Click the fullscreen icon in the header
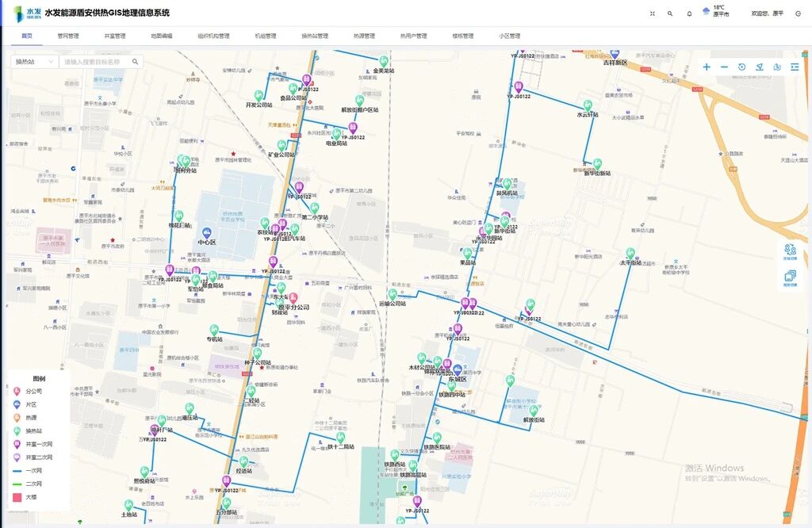The image size is (812, 528). [x=652, y=13]
